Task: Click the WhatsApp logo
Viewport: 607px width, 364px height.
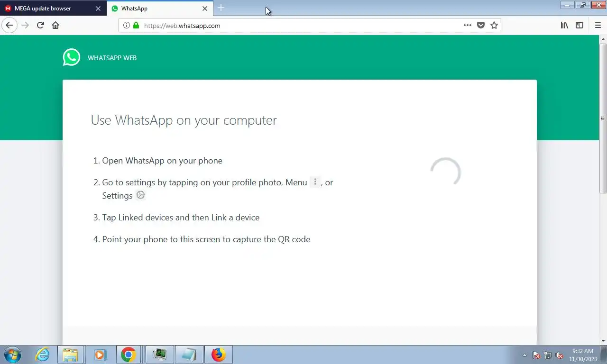Action: tap(72, 57)
